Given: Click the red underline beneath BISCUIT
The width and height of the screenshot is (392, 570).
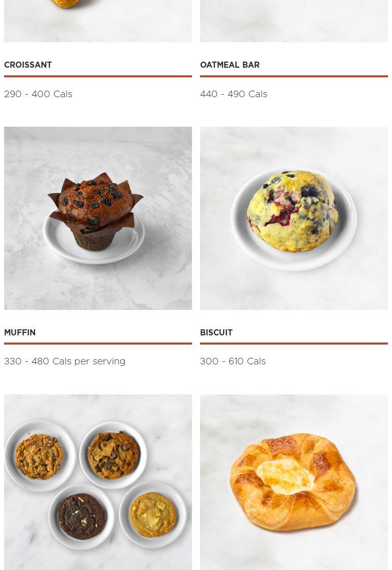Looking at the screenshot, I should (x=294, y=343).
